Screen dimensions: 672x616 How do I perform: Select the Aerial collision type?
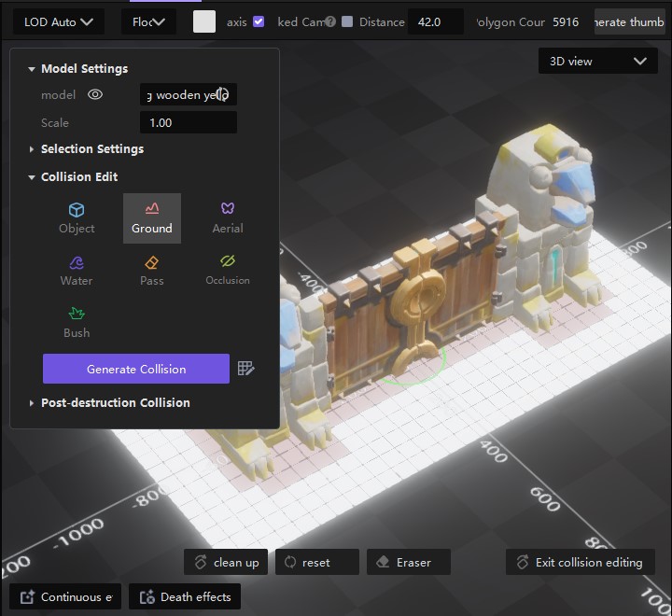(228, 218)
